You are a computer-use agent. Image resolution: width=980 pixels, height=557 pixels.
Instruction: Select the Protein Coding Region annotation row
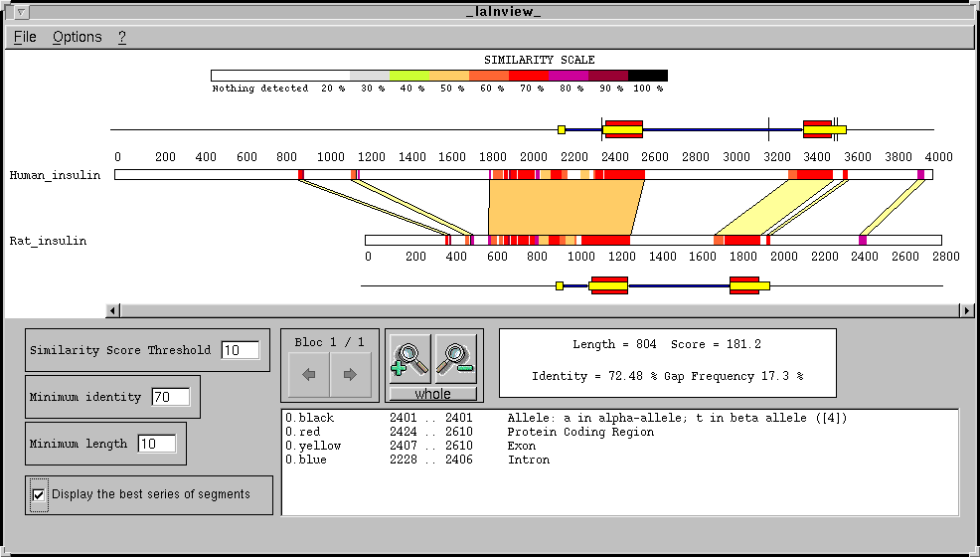[x=579, y=433]
